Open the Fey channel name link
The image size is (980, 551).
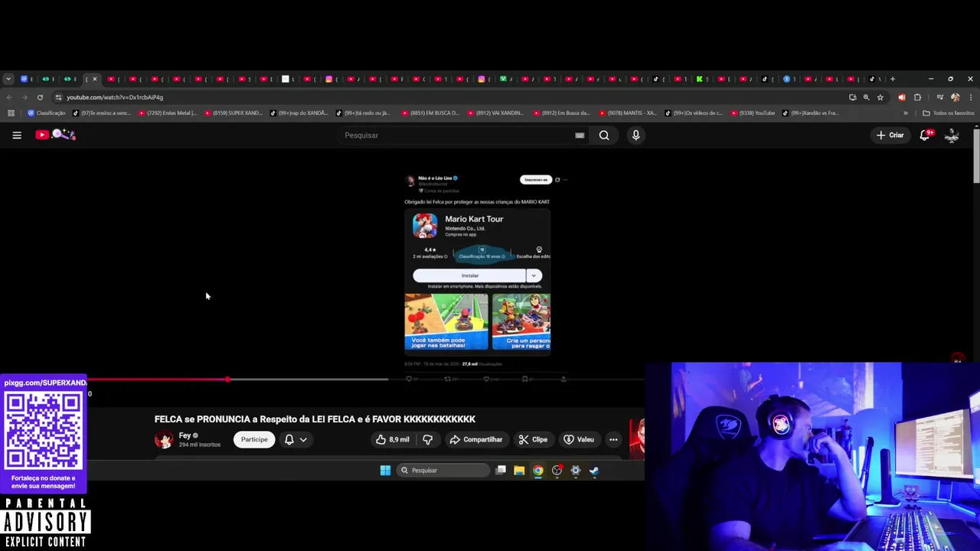[185, 435]
